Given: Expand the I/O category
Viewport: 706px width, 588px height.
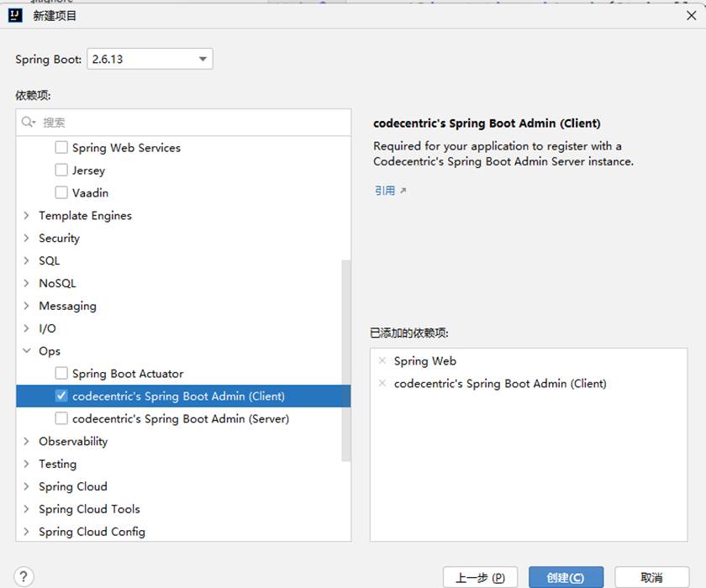Looking at the screenshot, I should pyautogui.click(x=26, y=328).
